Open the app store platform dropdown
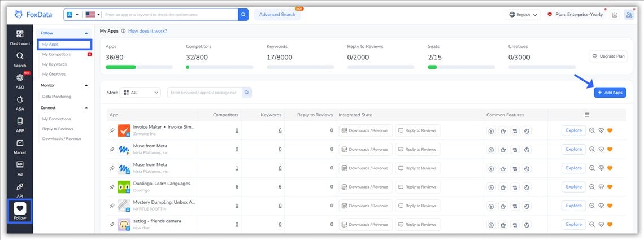 pyautogui.click(x=73, y=14)
